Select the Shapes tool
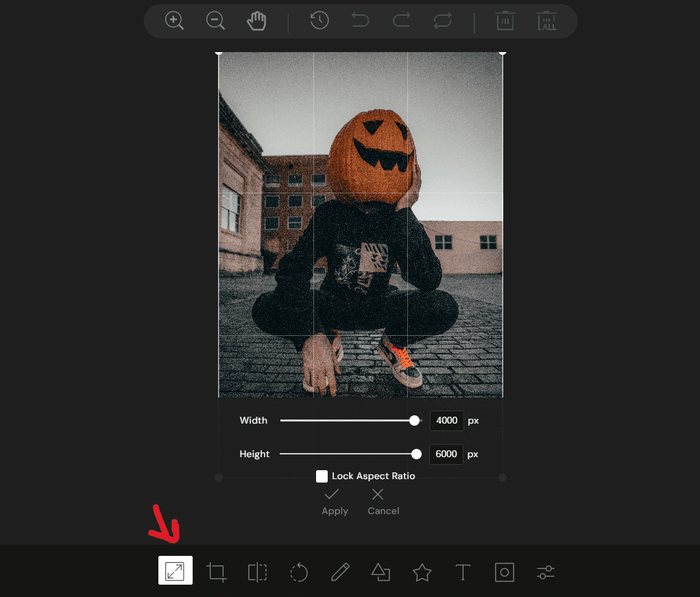 click(x=381, y=572)
